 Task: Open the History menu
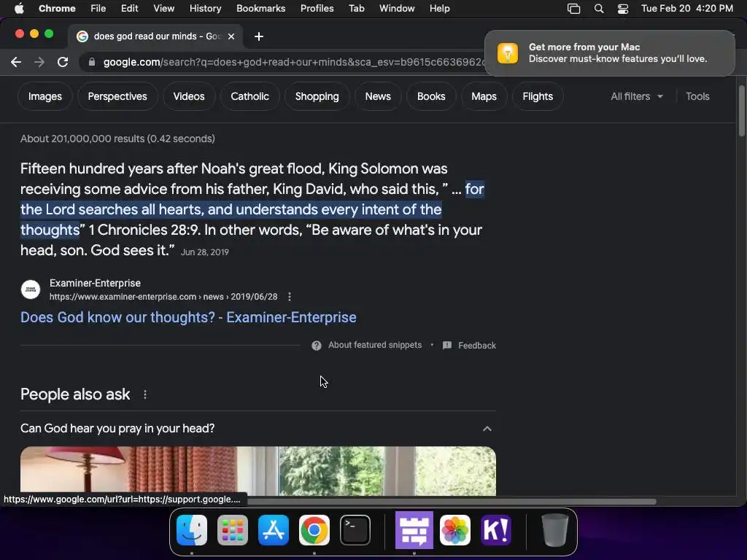pos(205,9)
